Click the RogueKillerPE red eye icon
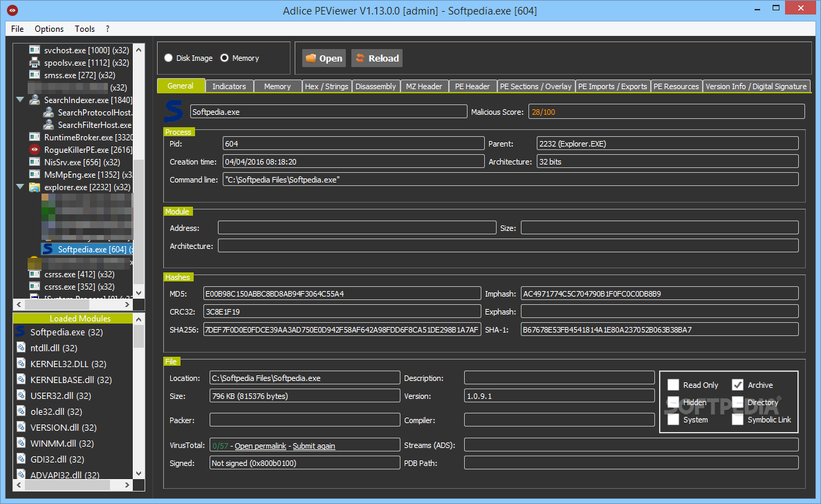The height and width of the screenshot is (504, 821). (35, 150)
